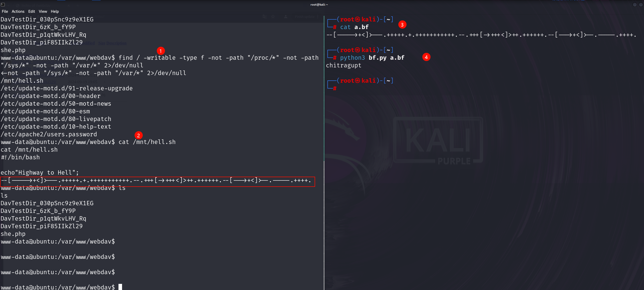Click the Kali skull symbol in first prompt
The width and height of the screenshot is (644, 290).
[357, 19]
